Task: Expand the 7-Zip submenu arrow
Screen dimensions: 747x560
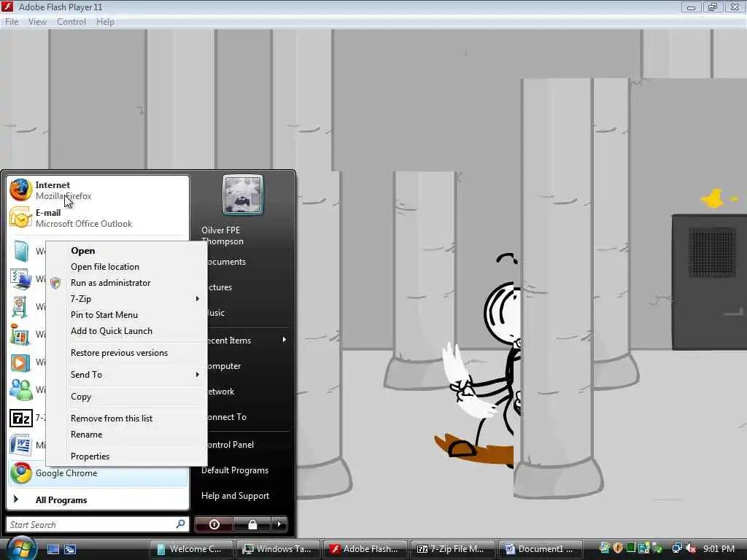Action: point(197,298)
